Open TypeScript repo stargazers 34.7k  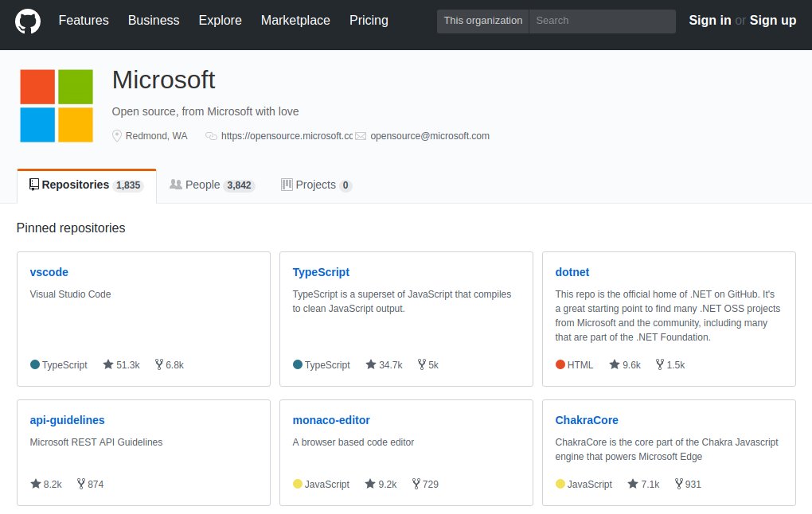(x=385, y=364)
